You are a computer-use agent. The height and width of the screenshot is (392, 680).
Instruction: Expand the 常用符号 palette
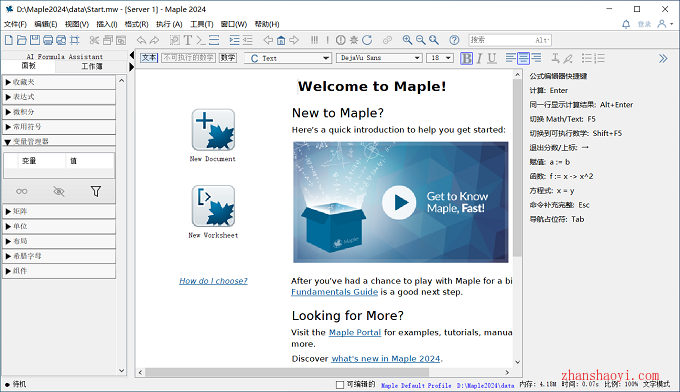coord(59,127)
